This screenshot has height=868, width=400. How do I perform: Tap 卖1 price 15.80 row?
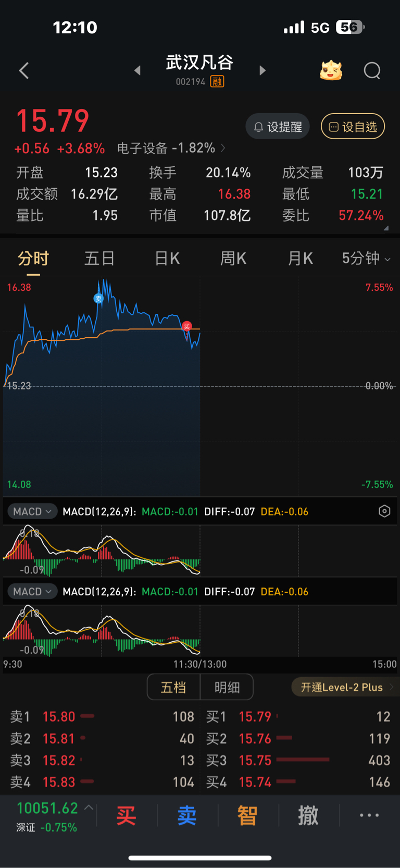pos(102,717)
